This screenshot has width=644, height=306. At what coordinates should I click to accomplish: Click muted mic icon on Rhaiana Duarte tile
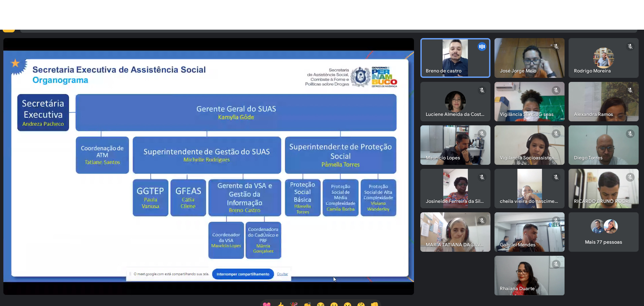(556, 264)
